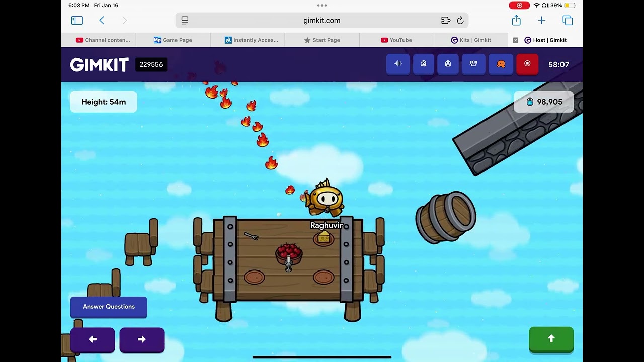644x362 pixels.
Task: Switch to the Instantly Access tab
Action: pos(252,40)
